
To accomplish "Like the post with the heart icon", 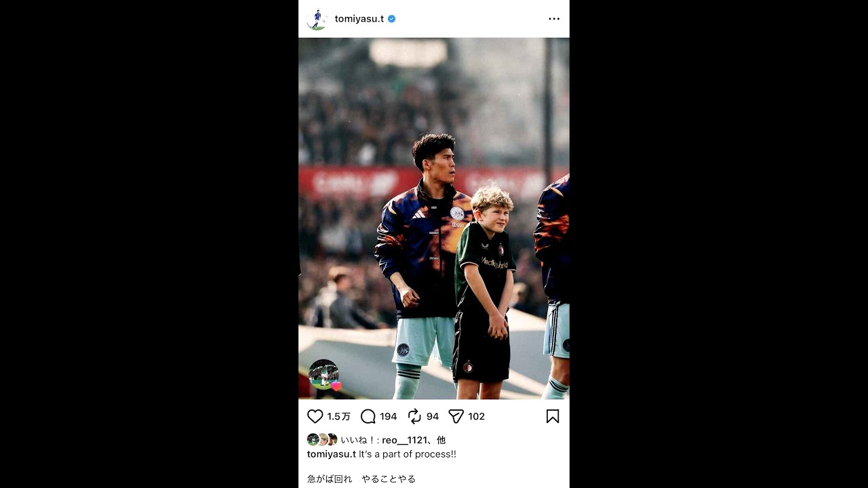I will click(315, 416).
